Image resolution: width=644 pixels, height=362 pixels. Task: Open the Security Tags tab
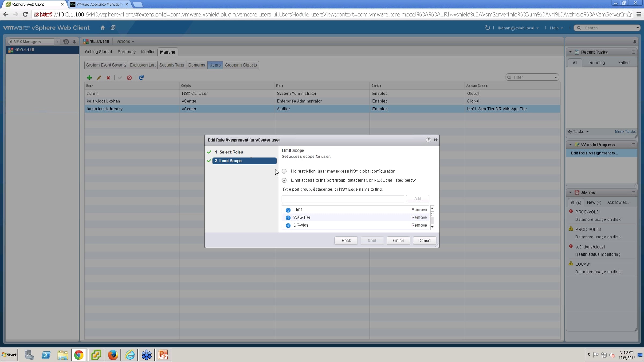point(171,65)
